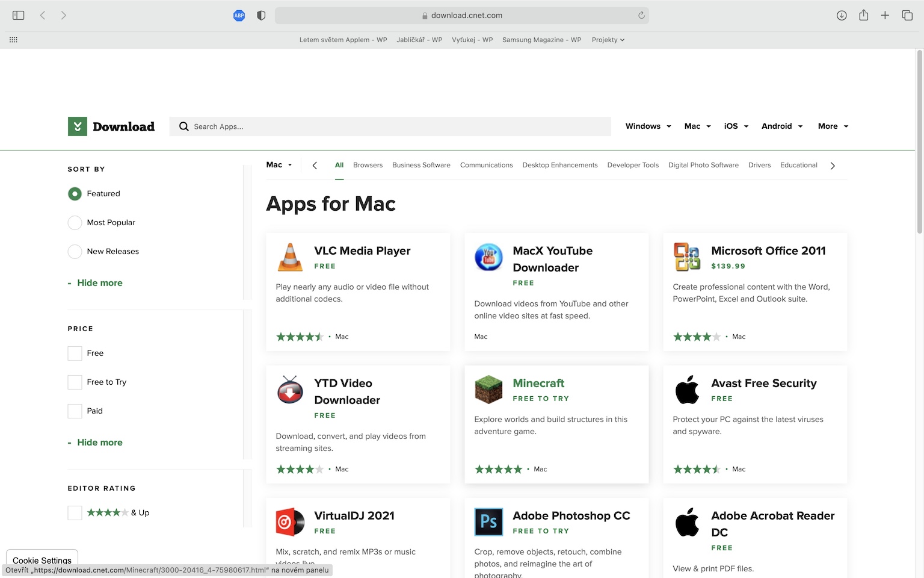The width and height of the screenshot is (924, 578).
Task: Collapse Price section with Hide more
Action: pyautogui.click(x=95, y=443)
